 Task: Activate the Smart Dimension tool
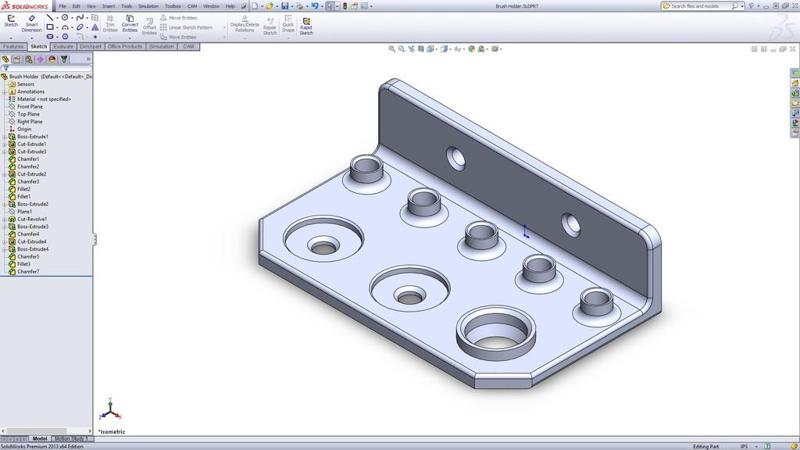pyautogui.click(x=32, y=23)
